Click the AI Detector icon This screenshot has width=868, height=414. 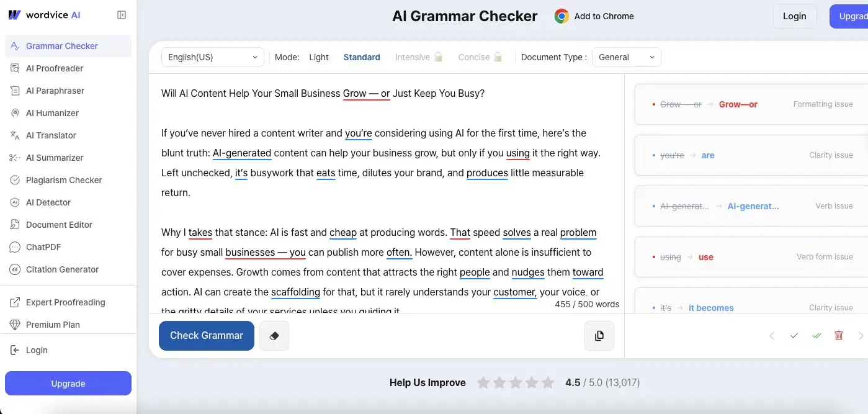click(15, 202)
